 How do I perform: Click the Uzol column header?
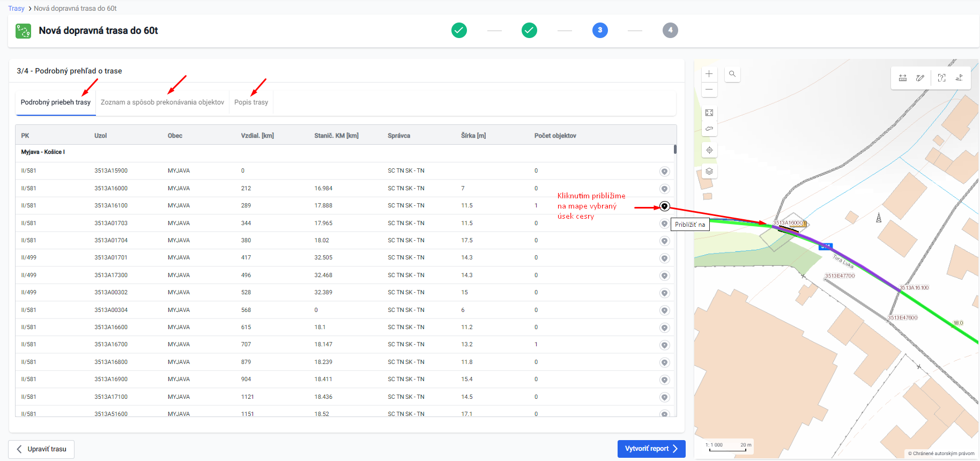pyautogui.click(x=101, y=136)
